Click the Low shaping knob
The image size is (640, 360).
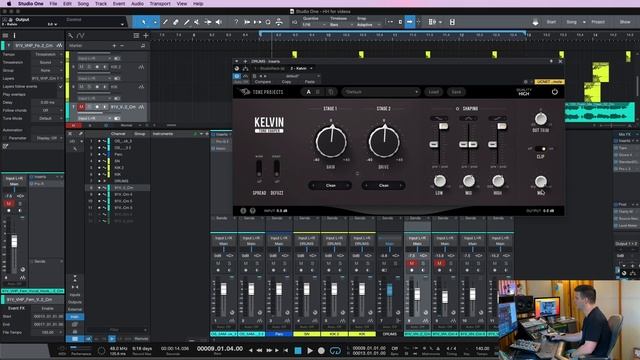point(440,181)
